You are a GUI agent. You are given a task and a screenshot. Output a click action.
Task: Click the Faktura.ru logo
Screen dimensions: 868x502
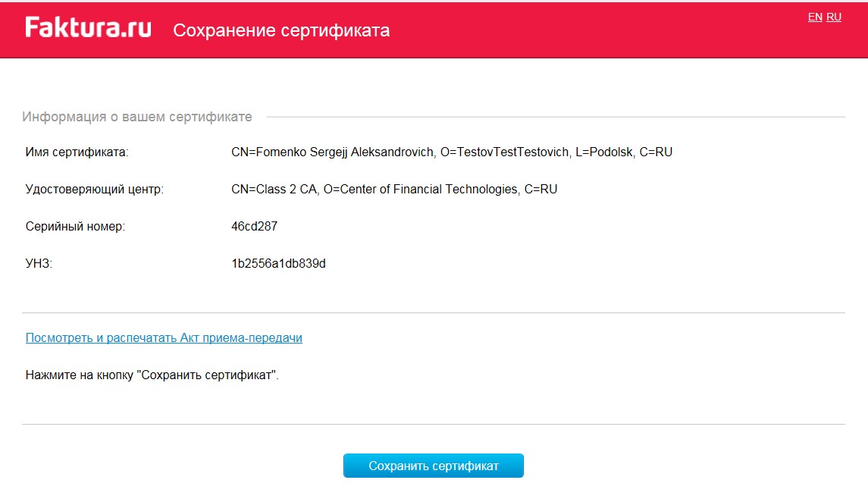88,27
